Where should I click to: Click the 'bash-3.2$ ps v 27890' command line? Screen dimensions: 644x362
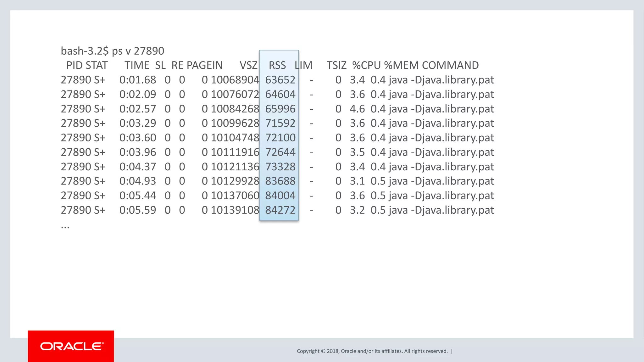point(113,51)
